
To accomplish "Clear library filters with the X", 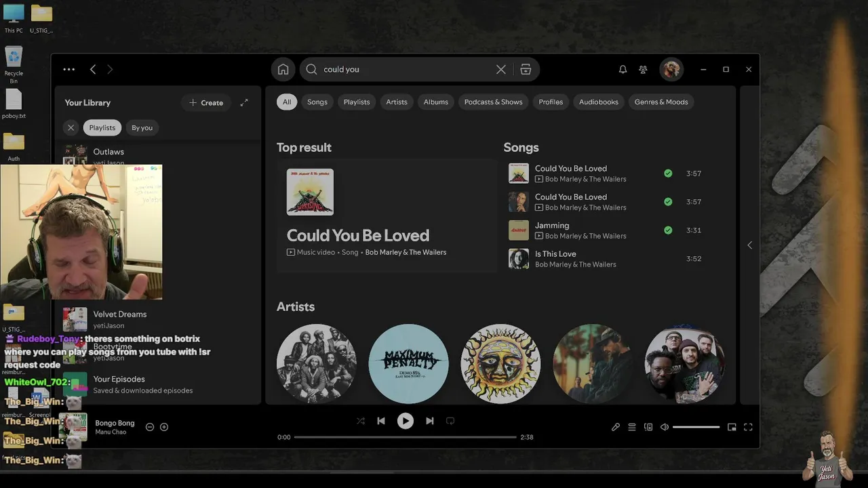I will 71,127.
